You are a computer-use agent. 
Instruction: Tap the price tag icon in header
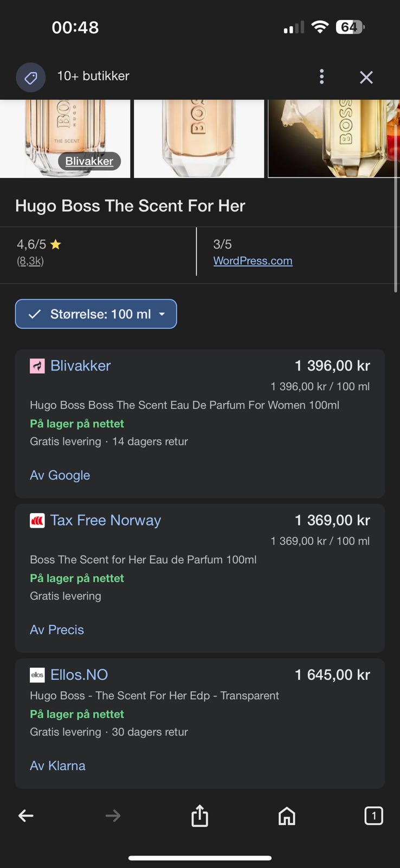(x=30, y=78)
